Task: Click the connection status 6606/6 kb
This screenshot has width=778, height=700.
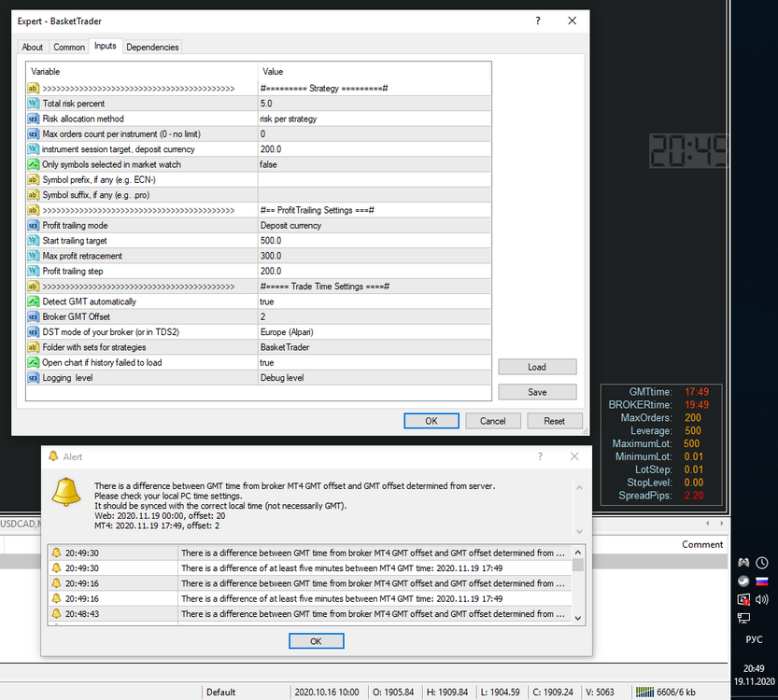Action: (x=665, y=693)
